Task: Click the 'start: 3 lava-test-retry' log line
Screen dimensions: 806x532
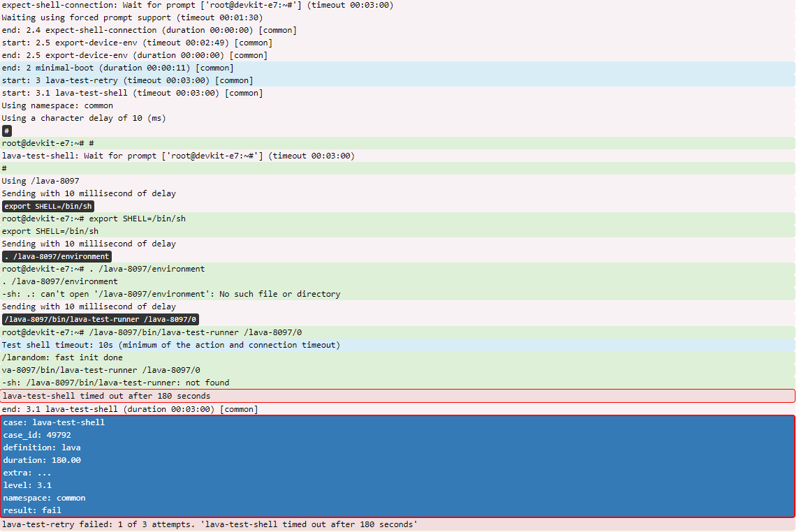Action: [x=398, y=80]
